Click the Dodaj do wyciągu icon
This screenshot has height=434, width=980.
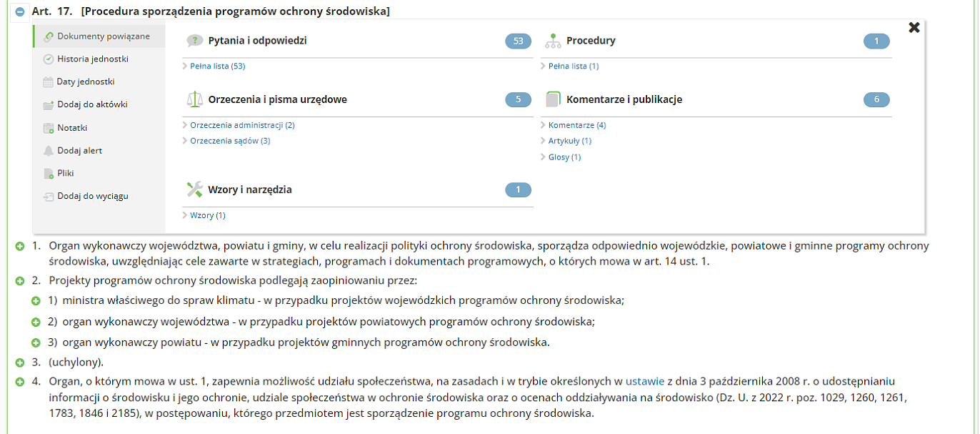[48, 197]
